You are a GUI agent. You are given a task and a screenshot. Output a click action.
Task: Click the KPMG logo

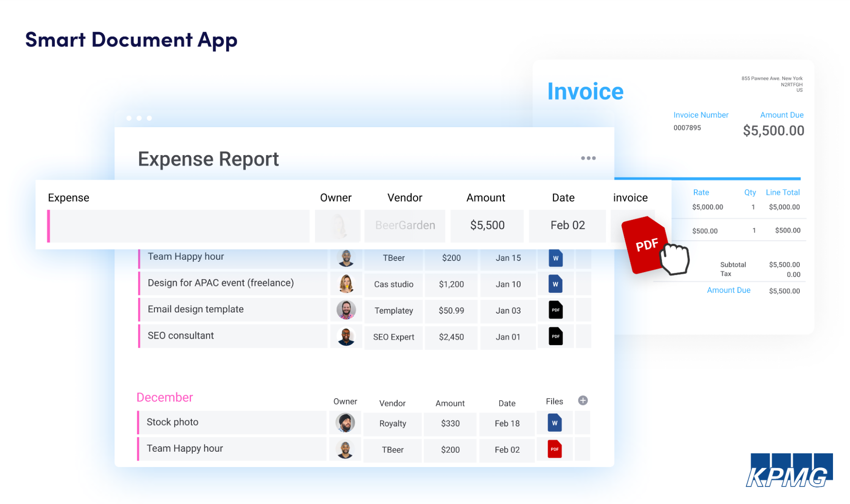point(789,470)
